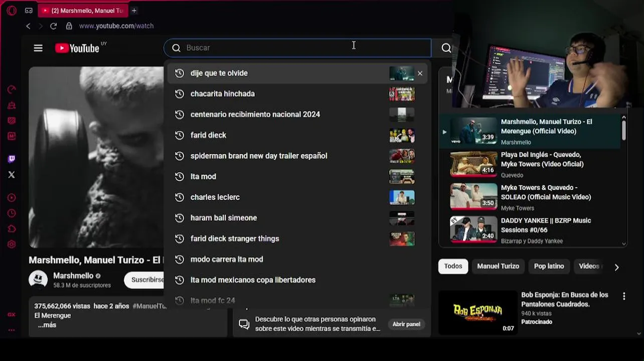Expand description with '...más'

47,325
